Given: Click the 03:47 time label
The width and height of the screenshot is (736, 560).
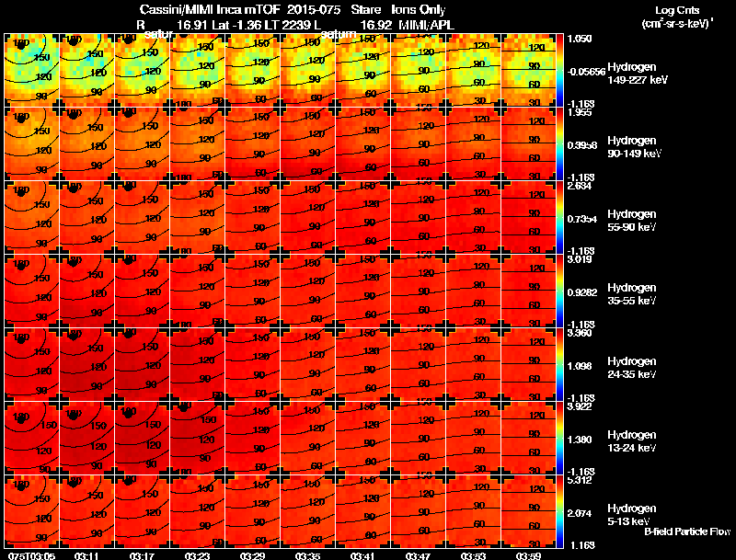Looking at the screenshot, I should (x=418, y=555).
